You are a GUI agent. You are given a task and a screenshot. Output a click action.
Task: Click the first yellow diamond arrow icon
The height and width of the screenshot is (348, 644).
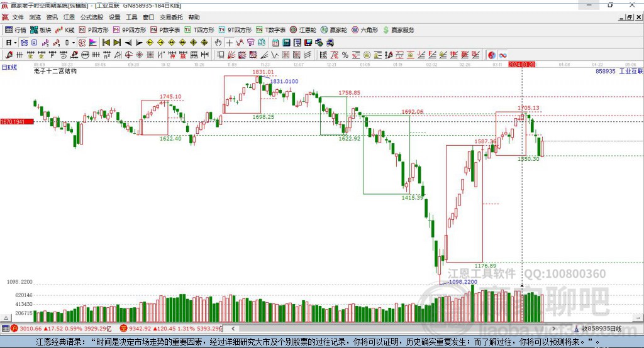click(x=150, y=43)
